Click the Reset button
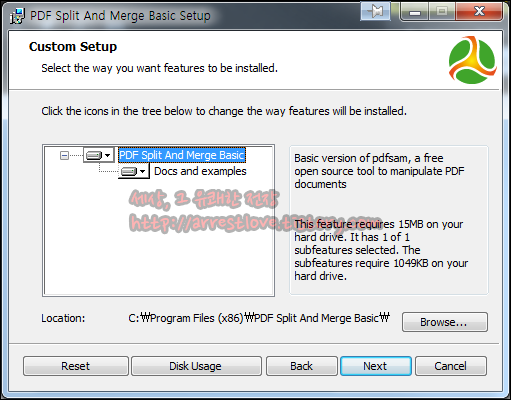 pos(76,366)
